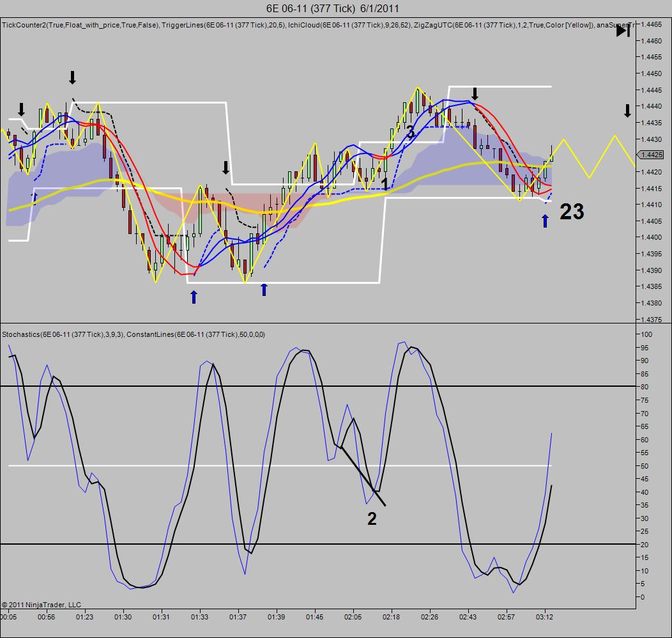This screenshot has width=672, height=638.
Task: Click the 1.4465 price axis label
Action: (652, 24)
